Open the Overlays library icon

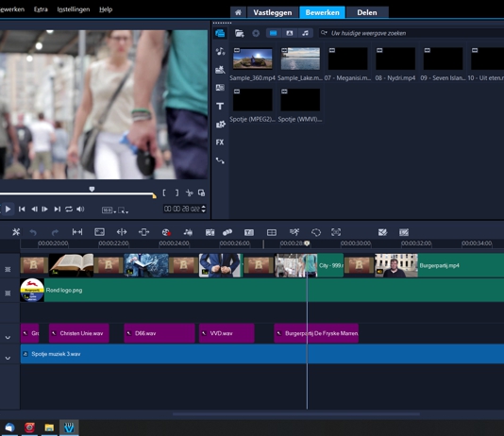coord(221,125)
